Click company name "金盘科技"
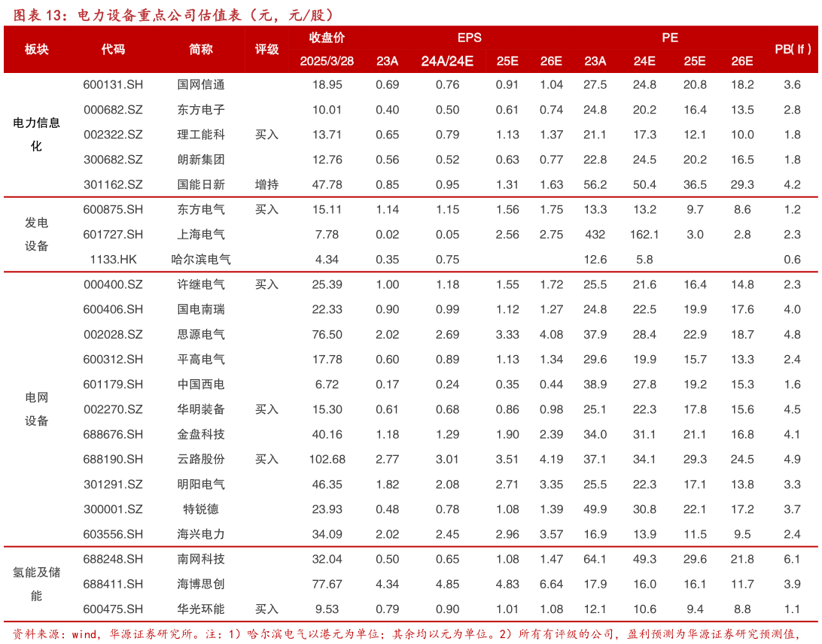Image resolution: width=822 pixels, height=644 pixels. pos(201,434)
